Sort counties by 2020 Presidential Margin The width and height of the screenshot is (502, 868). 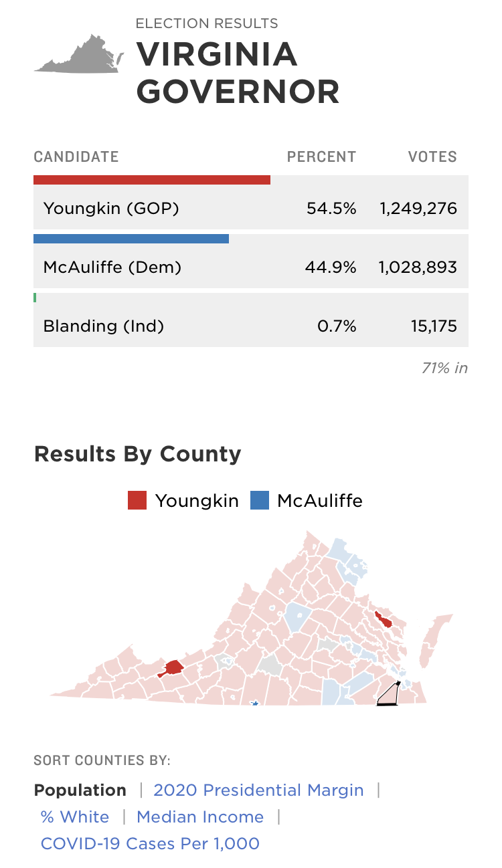[x=258, y=790]
